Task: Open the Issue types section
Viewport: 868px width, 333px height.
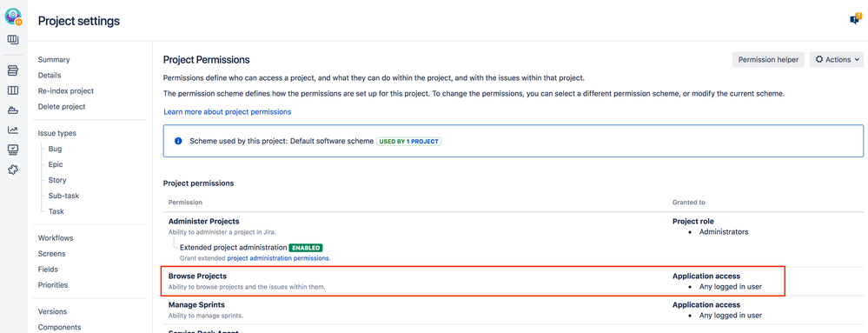Action: (57, 133)
